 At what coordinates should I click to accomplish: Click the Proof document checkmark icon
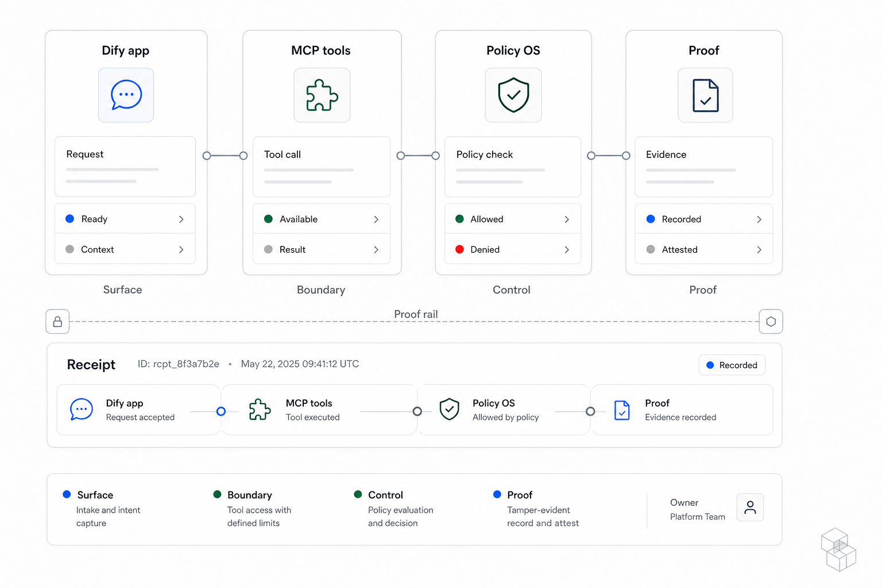click(x=705, y=95)
